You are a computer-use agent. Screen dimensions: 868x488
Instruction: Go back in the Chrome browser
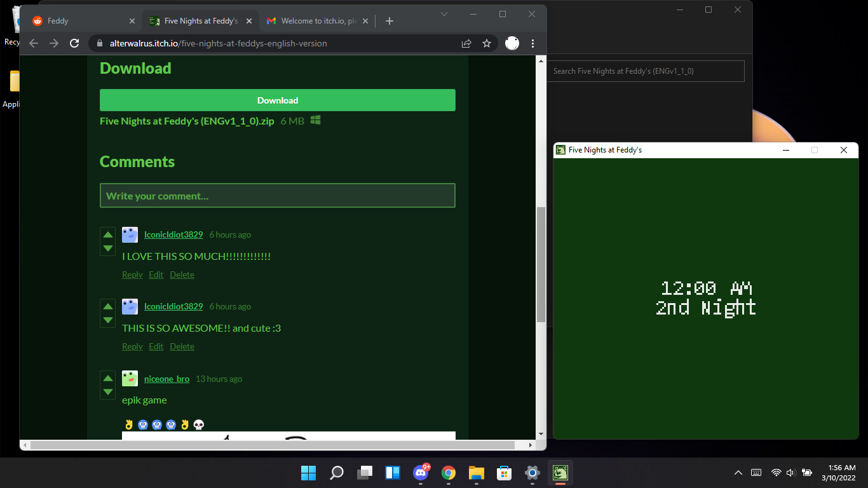tap(34, 43)
